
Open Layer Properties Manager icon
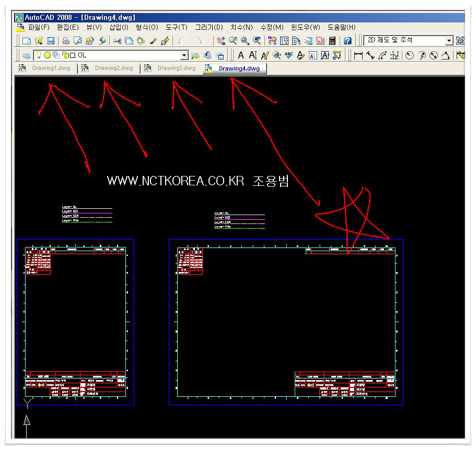click(27, 55)
